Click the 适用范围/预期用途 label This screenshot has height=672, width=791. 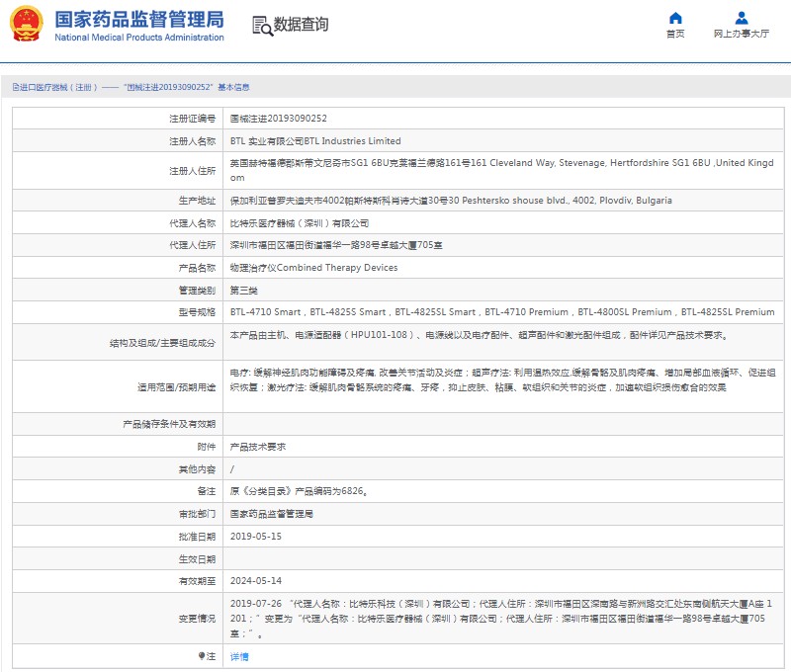(x=176, y=387)
